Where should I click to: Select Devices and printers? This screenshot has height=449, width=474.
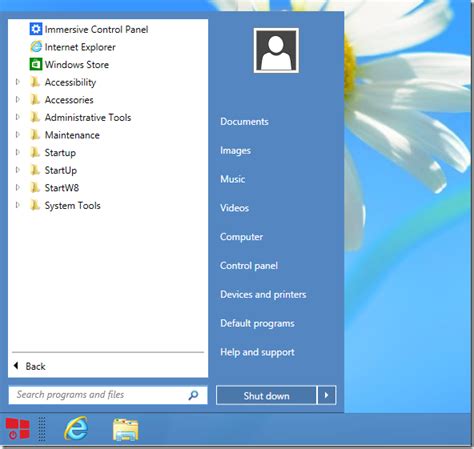[263, 294]
